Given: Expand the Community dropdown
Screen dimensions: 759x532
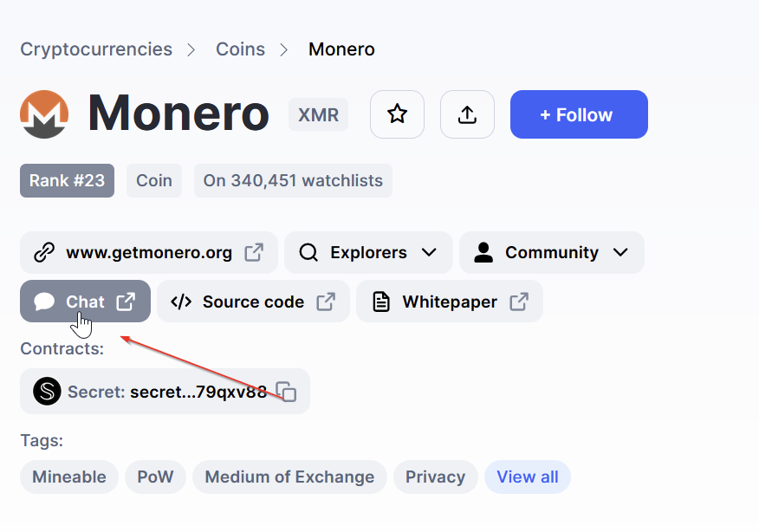Looking at the screenshot, I should click(x=551, y=253).
